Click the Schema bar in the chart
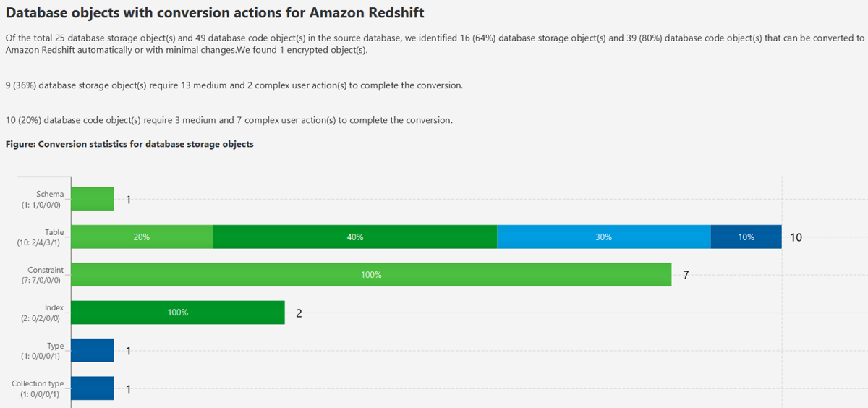 [93, 199]
